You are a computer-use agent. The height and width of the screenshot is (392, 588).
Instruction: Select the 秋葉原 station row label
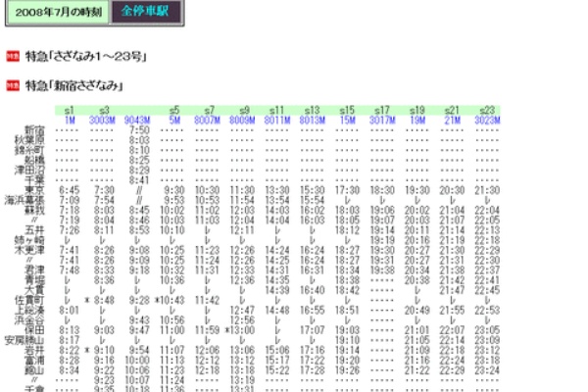pyautogui.click(x=29, y=140)
